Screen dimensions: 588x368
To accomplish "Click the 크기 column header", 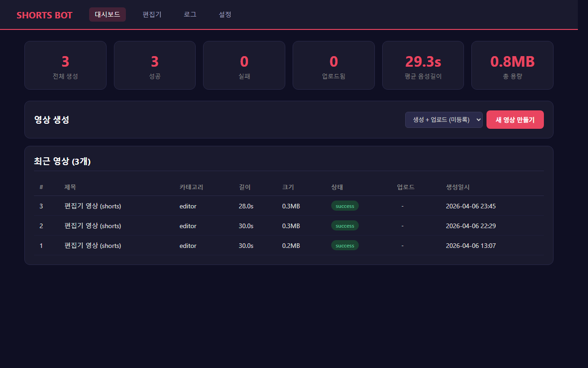I will pyautogui.click(x=288, y=187).
